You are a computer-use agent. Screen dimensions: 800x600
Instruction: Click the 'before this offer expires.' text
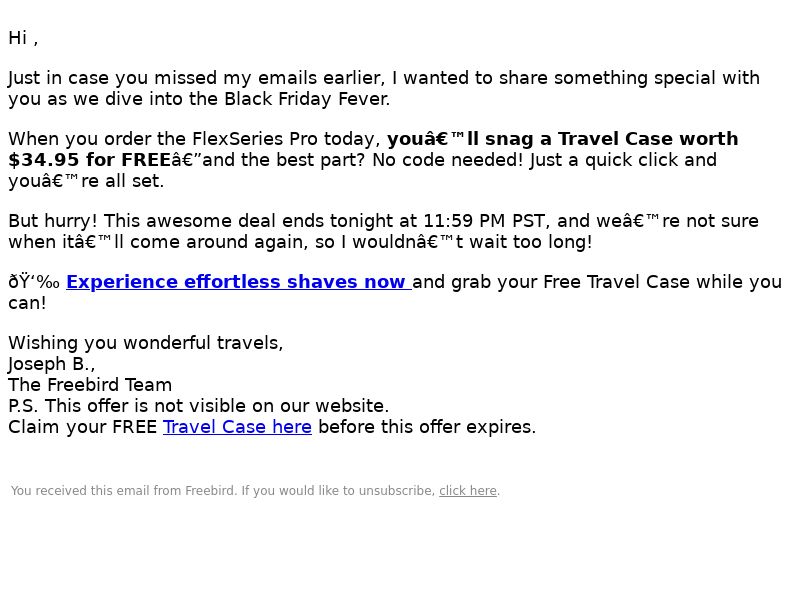coord(427,427)
